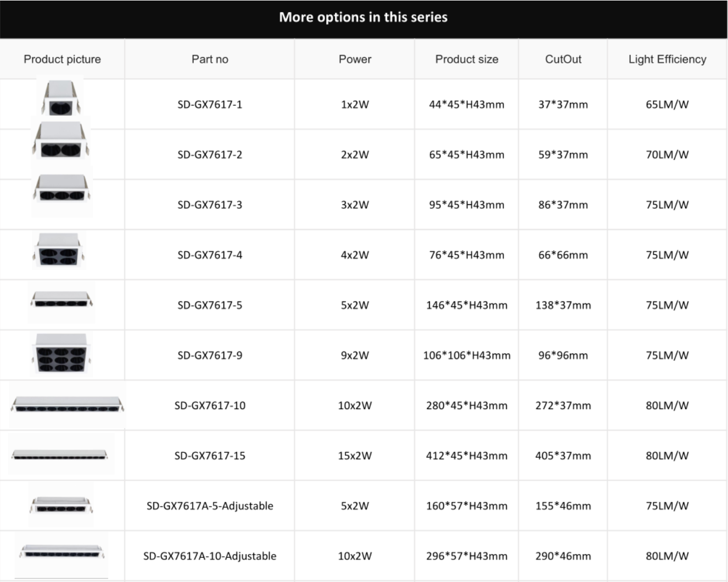
Task: Open the SD-GX7617-9 nine-head grid picture
Action: 61,355
